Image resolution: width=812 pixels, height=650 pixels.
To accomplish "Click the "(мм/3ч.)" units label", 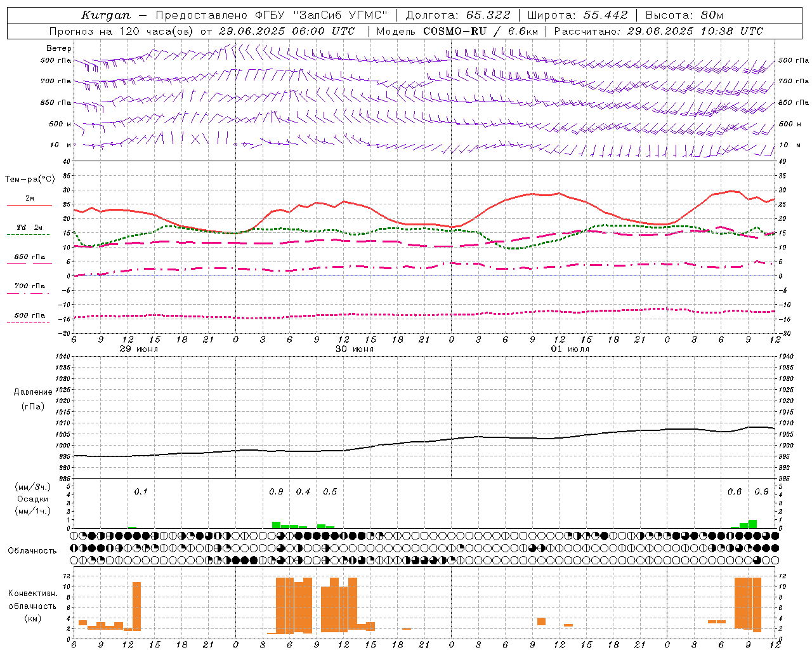I will (x=32, y=487).
